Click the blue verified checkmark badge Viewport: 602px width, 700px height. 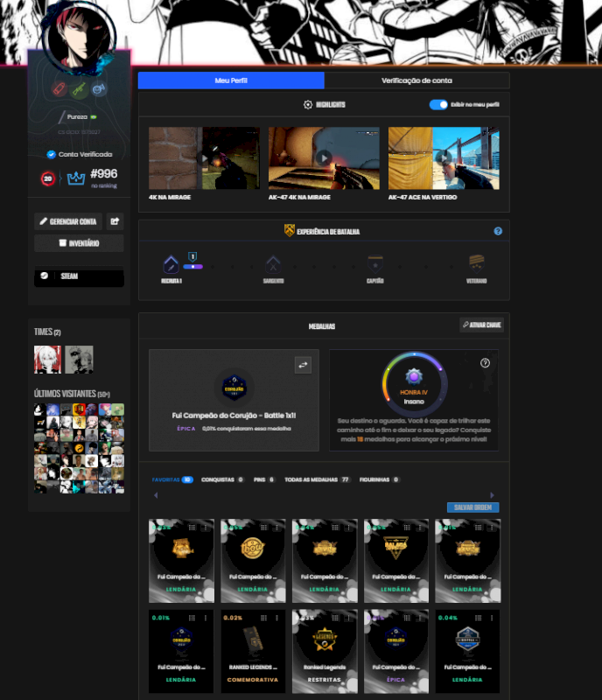51,155
